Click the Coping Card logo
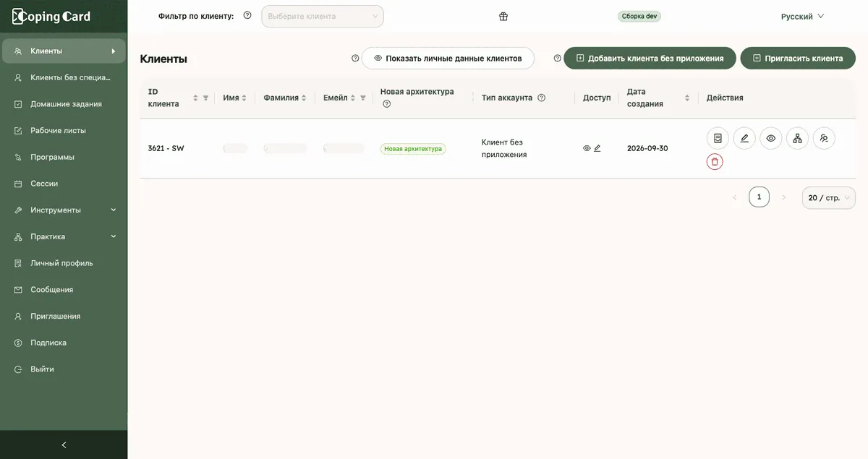This screenshot has height=459, width=868. [51, 16]
